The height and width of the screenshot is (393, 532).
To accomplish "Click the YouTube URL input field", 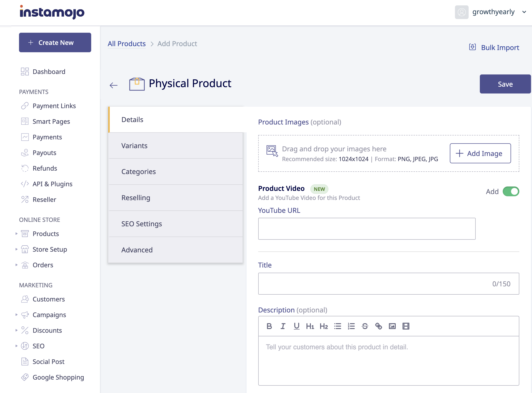I will click(x=367, y=229).
